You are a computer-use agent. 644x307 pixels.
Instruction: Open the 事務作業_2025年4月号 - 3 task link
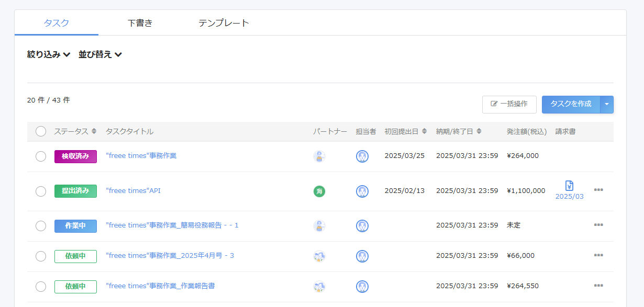point(170,255)
